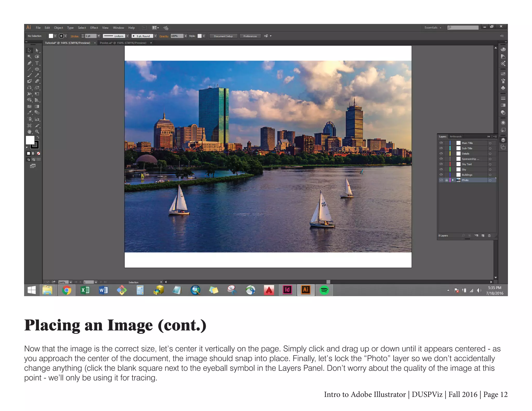Activate the Hand tool

point(29,132)
